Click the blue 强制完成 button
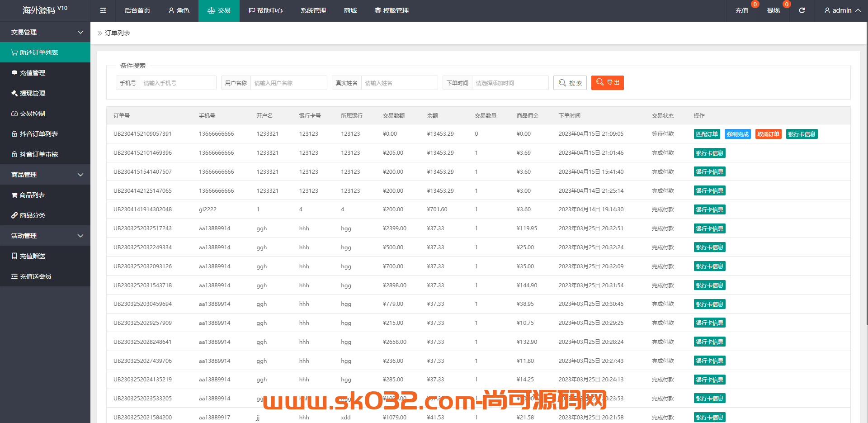 click(x=738, y=134)
